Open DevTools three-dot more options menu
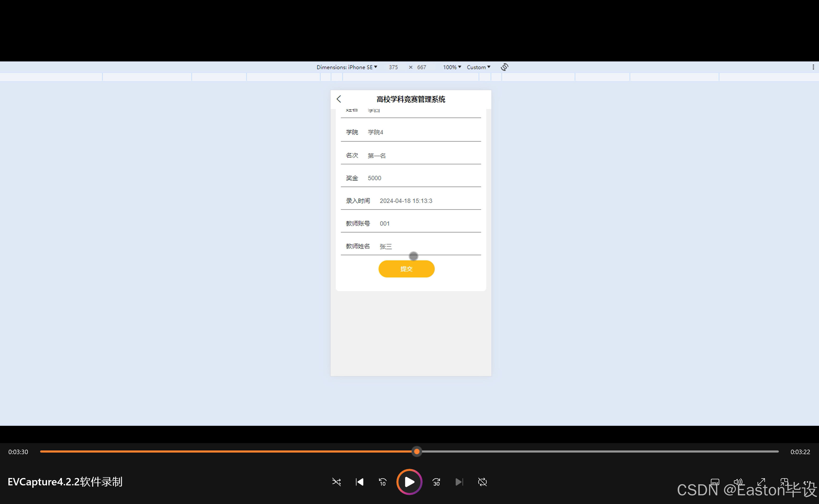The width and height of the screenshot is (819, 504). [x=813, y=67]
